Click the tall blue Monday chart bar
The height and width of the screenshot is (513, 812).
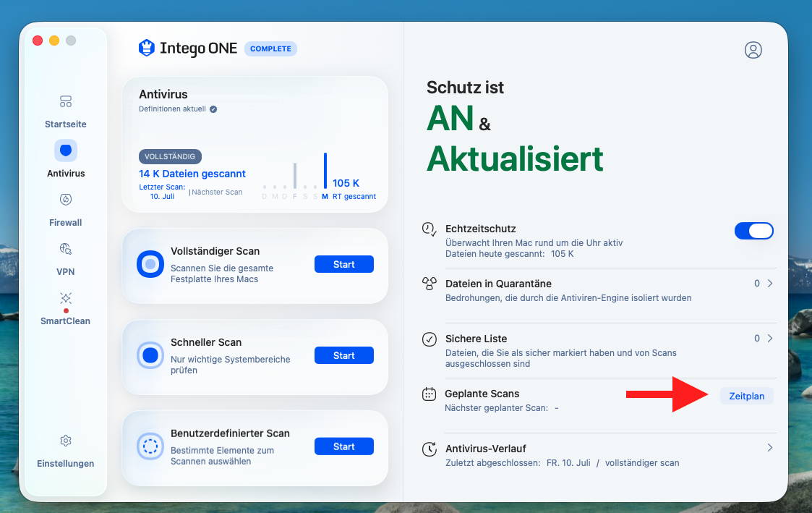click(x=325, y=171)
